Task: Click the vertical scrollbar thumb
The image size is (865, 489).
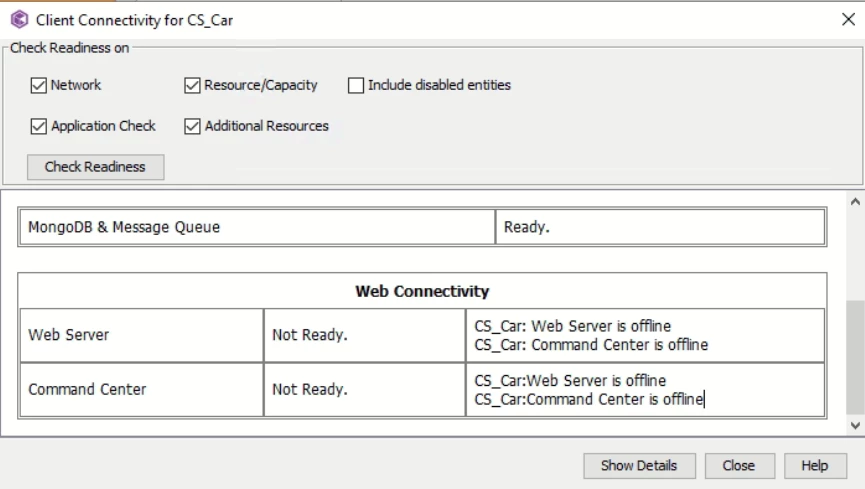Action: [x=855, y=355]
